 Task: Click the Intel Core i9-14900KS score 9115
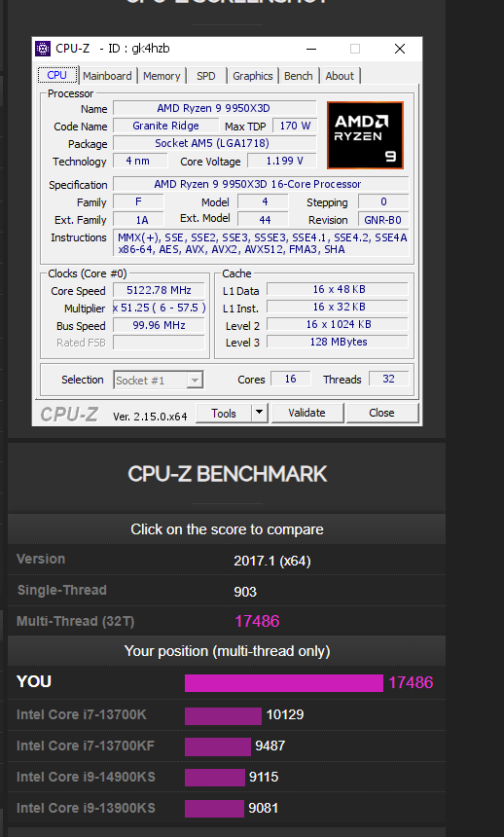click(x=264, y=778)
